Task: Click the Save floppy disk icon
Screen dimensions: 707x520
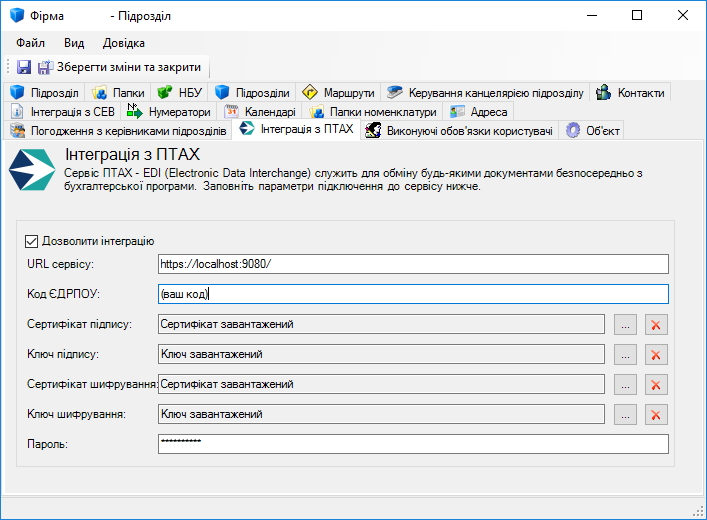Action: point(23,67)
